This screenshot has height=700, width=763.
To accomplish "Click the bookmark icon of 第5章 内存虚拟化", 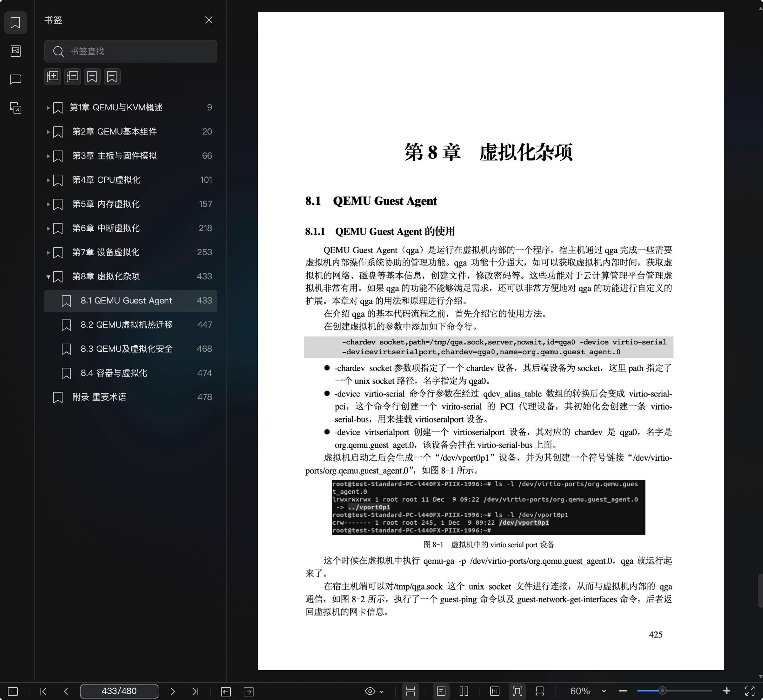I will click(x=58, y=204).
